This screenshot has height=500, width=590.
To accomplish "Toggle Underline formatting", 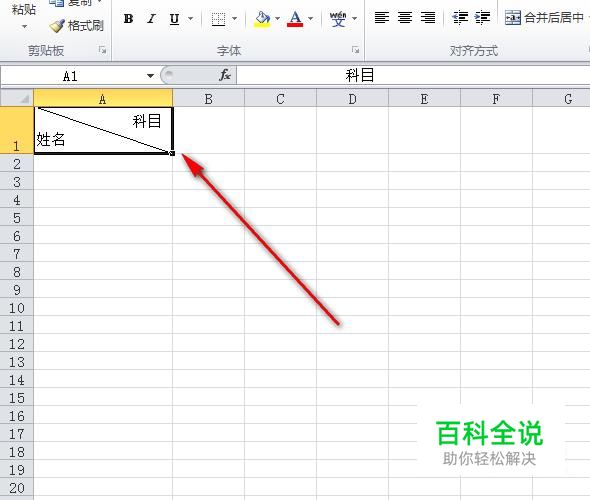I will coord(174,18).
